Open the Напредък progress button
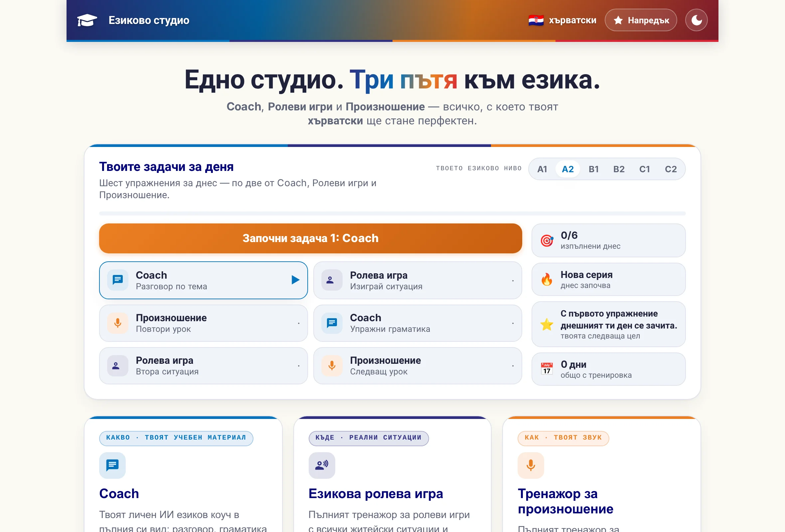 640,20
